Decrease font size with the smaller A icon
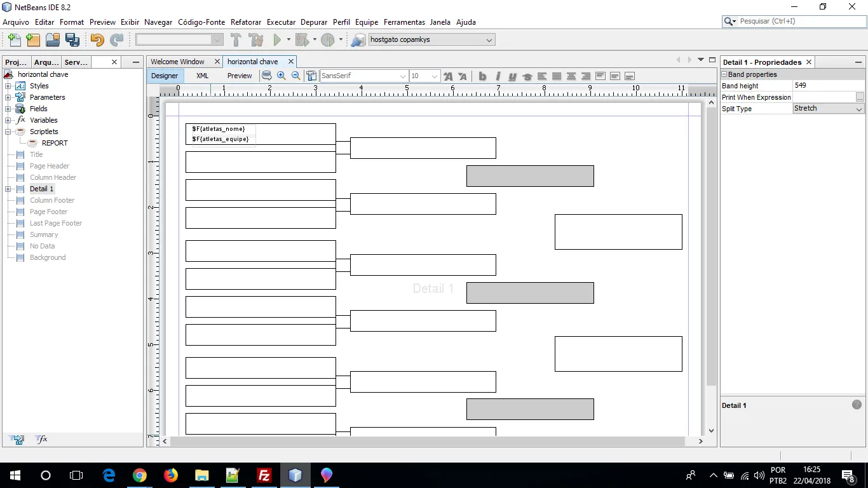Viewport: 868px width, 488px height. click(463, 76)
